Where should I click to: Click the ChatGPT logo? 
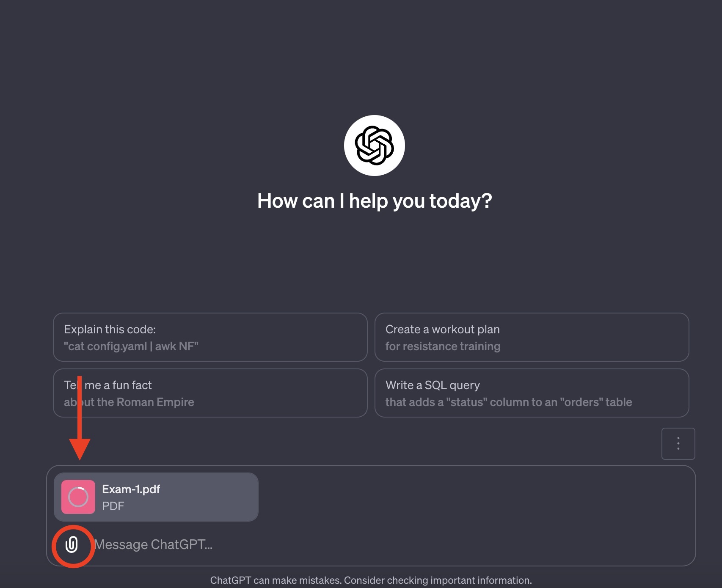374,146
